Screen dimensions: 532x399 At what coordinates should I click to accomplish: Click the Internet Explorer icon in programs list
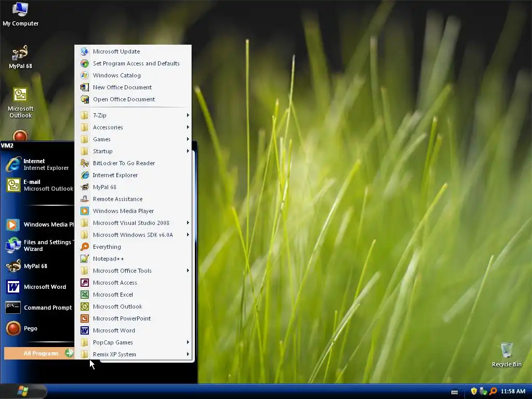coord(85,175)
